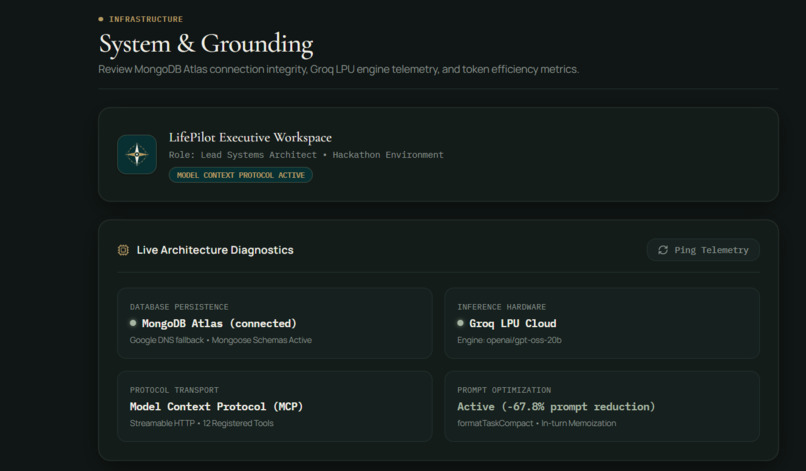Screen dimensions: 806x471
Task: Click the Google DNS fallback detail text
Action: pyautogui.click(x=221, y=340)
